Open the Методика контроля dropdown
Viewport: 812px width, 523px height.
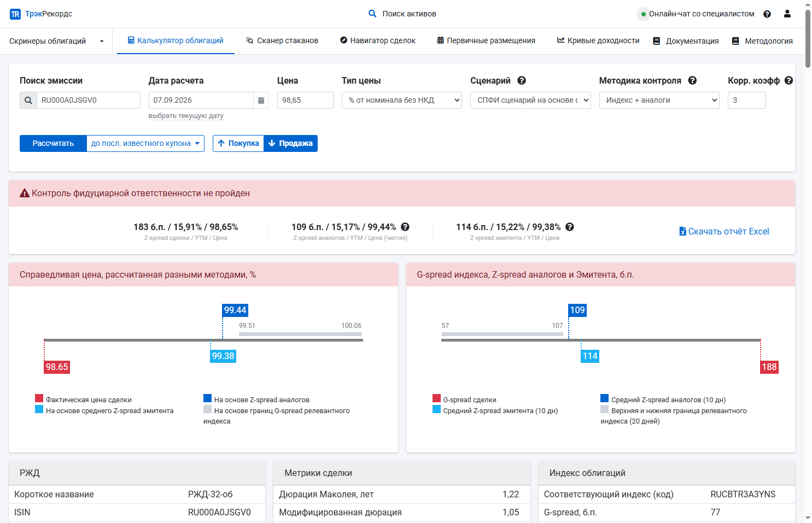click(x=659, y=101)
